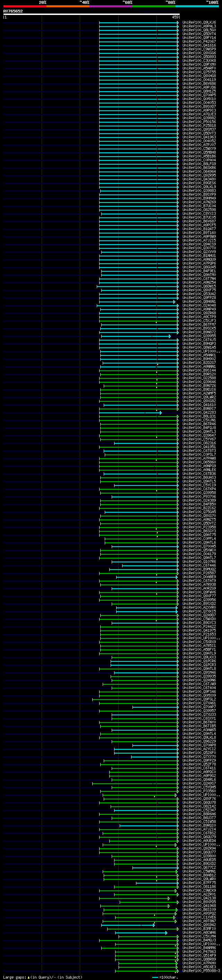Viewport: 222px width, 980px height.
Task: Open hit UniRef100_Q107R6
Action: tap(199, 561)
